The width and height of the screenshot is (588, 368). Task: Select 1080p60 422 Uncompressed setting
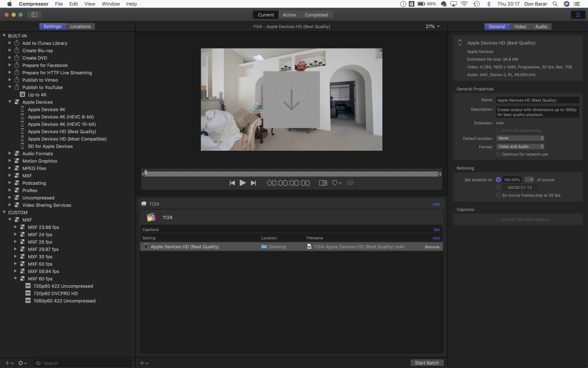(64, 301)
